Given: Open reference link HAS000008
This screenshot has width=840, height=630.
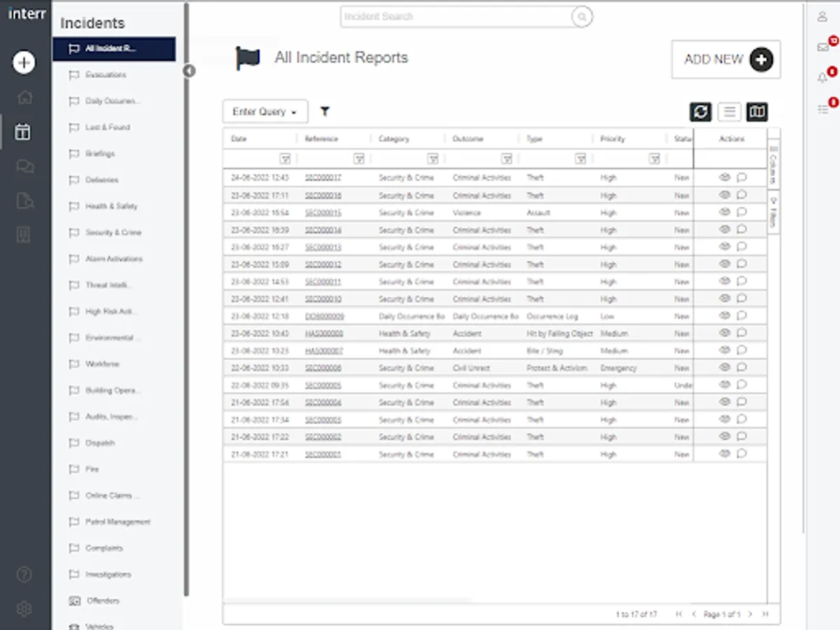Looking at the screenshot, I should tap(324, 334).
